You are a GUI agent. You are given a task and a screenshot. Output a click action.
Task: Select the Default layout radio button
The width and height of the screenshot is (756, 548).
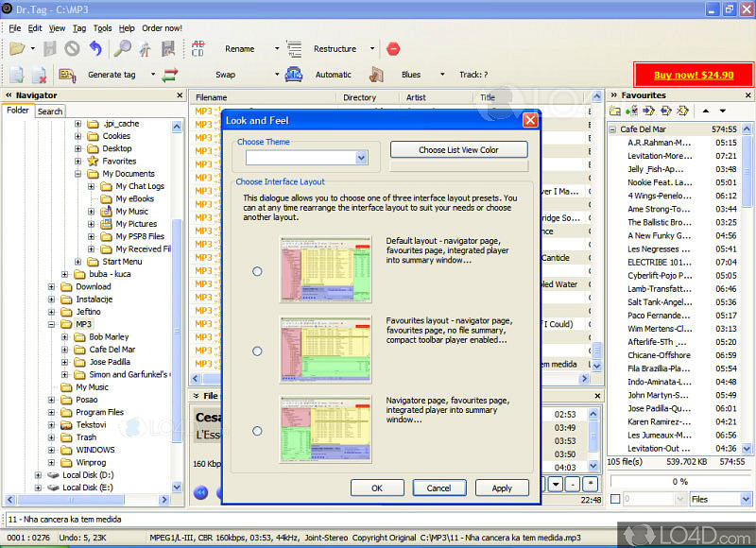257,271
